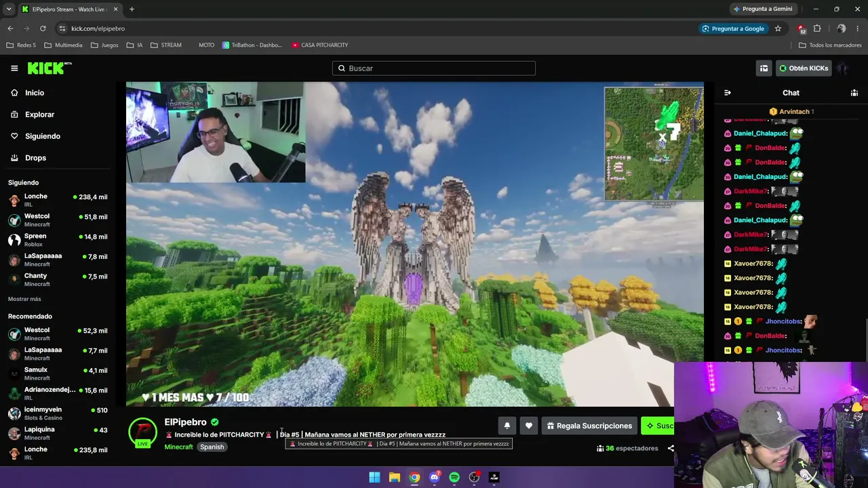Open the Minecraft category link under stream title
The height and width of the screenshot is (488, 868).
[x=178, y=447]
